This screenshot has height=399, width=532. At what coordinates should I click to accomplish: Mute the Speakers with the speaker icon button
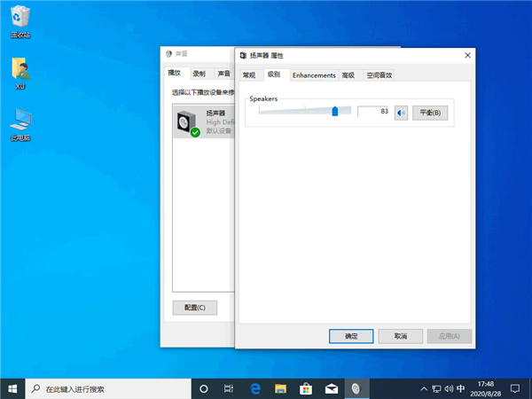point(402,113)
